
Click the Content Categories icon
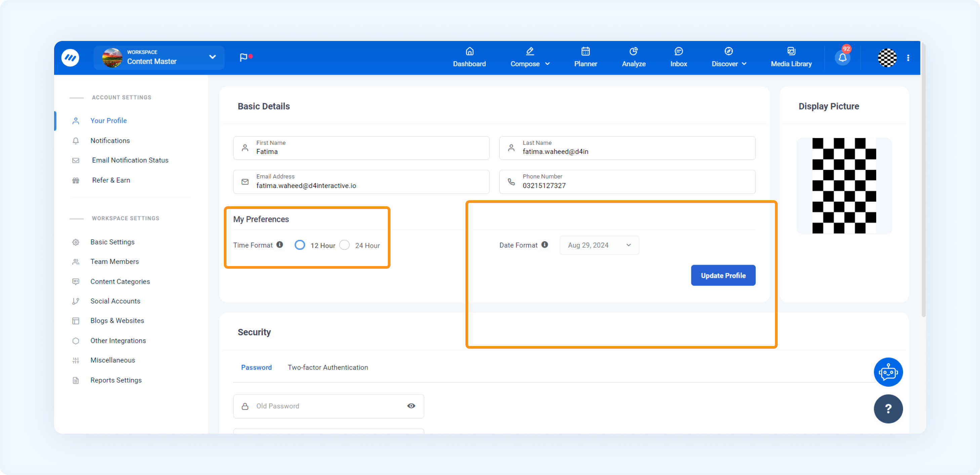[x=76, y=282]
